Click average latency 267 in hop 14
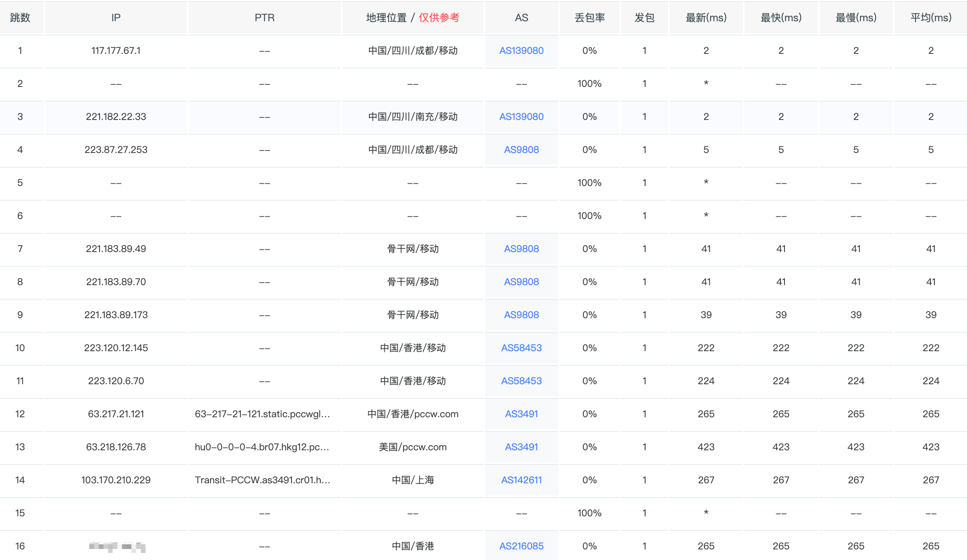The width and height of the screenshot is (967, 560). click(931, 480)
